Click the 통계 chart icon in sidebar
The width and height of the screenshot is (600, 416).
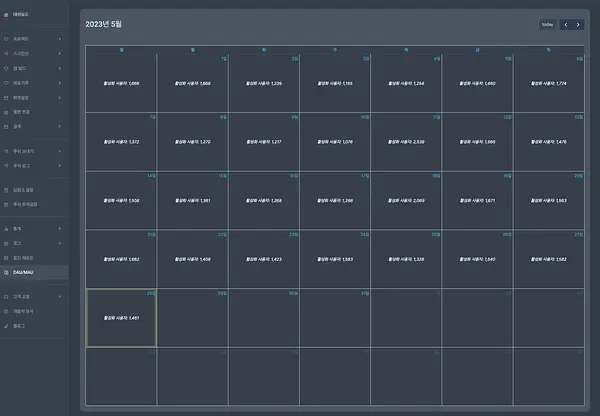pyautogui.click(x=6, y=229)
